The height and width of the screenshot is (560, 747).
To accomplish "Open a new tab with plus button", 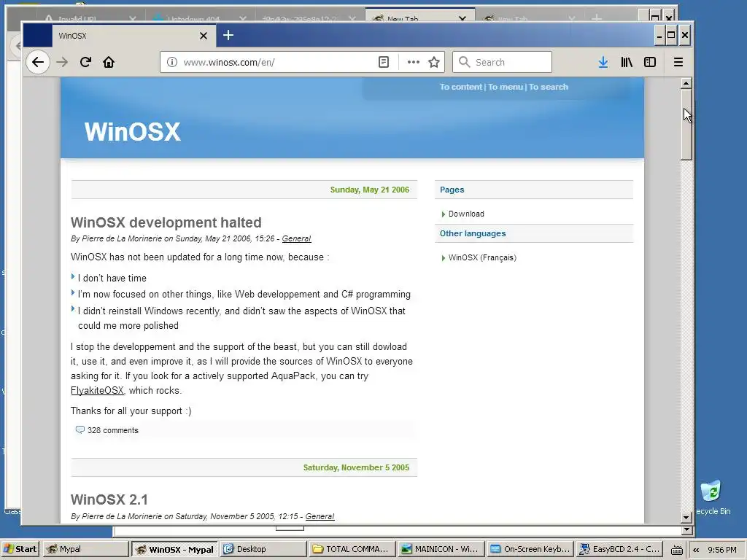I will 228,35.
